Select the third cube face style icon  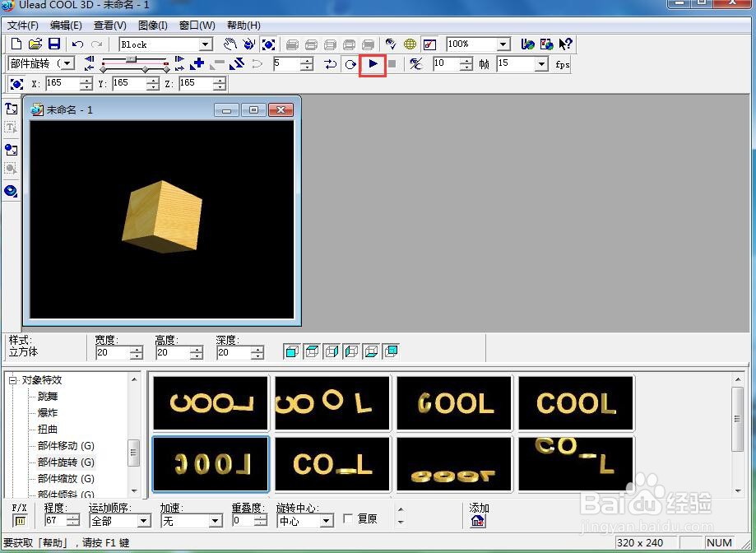coord(332,351)
